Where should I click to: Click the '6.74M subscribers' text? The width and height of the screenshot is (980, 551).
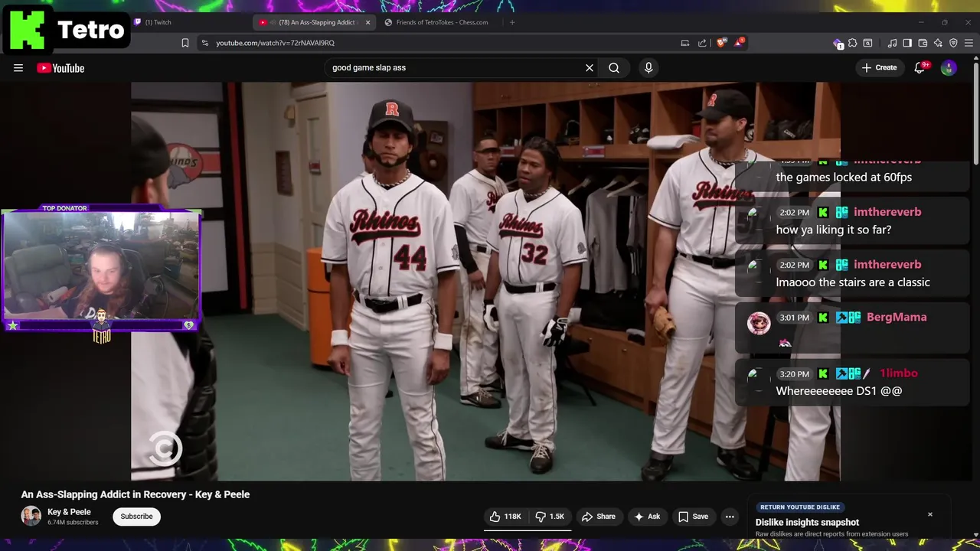(x=73, y=523)
